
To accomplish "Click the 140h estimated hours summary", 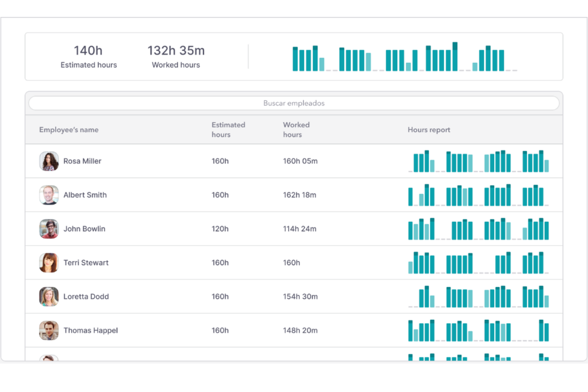I will coord(89,56).
